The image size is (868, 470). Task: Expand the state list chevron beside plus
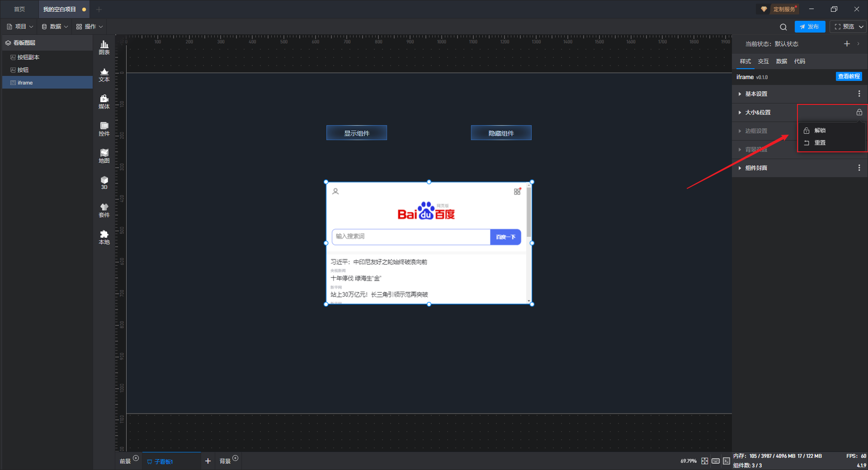pyautogui.click(x=858, y=44)
